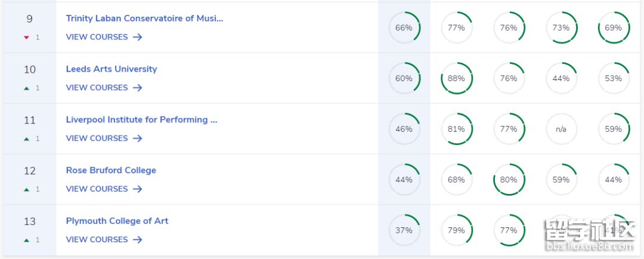Click the arrow icon beside Plymouth College VIEW COURSES
The image size is (644, 259).
pos(138,239)
